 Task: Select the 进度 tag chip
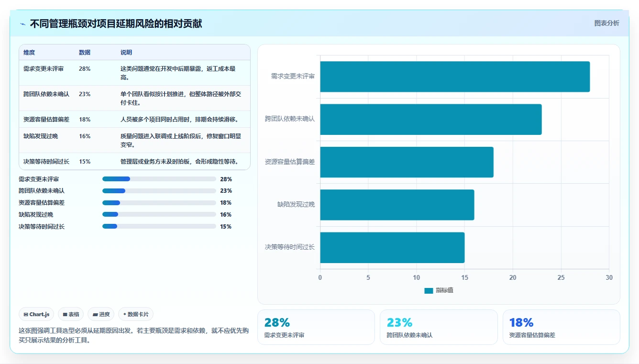[101, 314]
